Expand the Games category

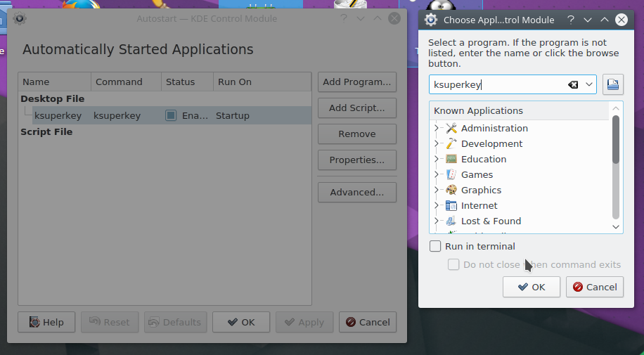436,174
